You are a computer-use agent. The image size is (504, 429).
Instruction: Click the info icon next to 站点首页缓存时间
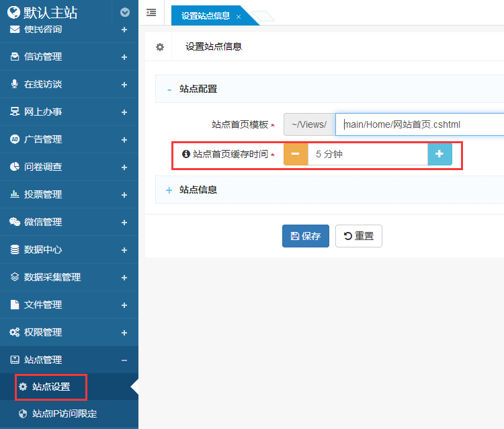click(x=187, y=154)
